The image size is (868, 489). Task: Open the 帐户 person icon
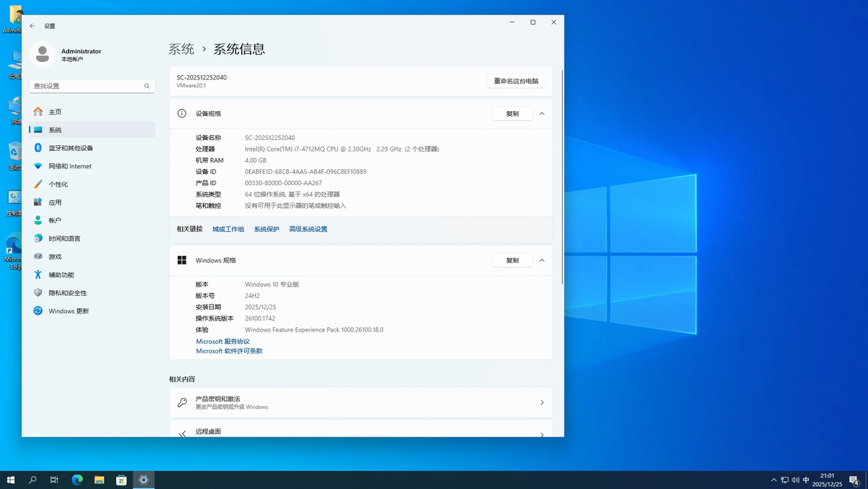[38, 220]
